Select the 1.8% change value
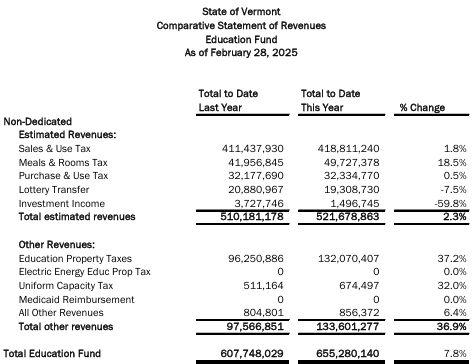Viewport: 476px width, 364px height. click(455, 149)
